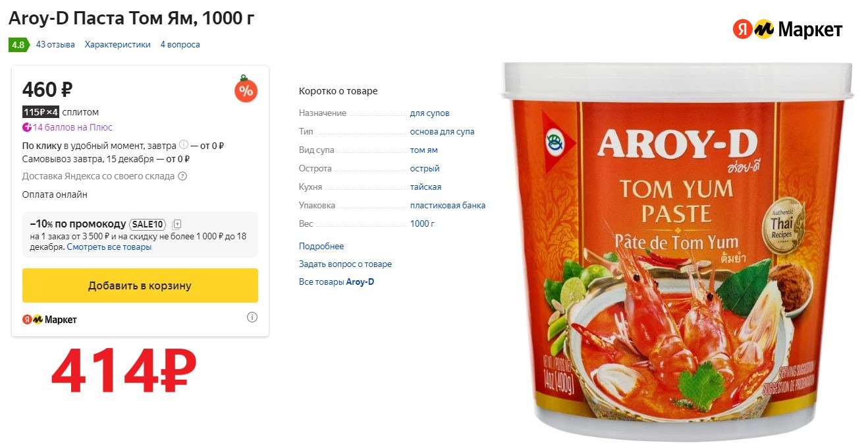Click the small Маркет seller logo under the button

tap(49, 319)
